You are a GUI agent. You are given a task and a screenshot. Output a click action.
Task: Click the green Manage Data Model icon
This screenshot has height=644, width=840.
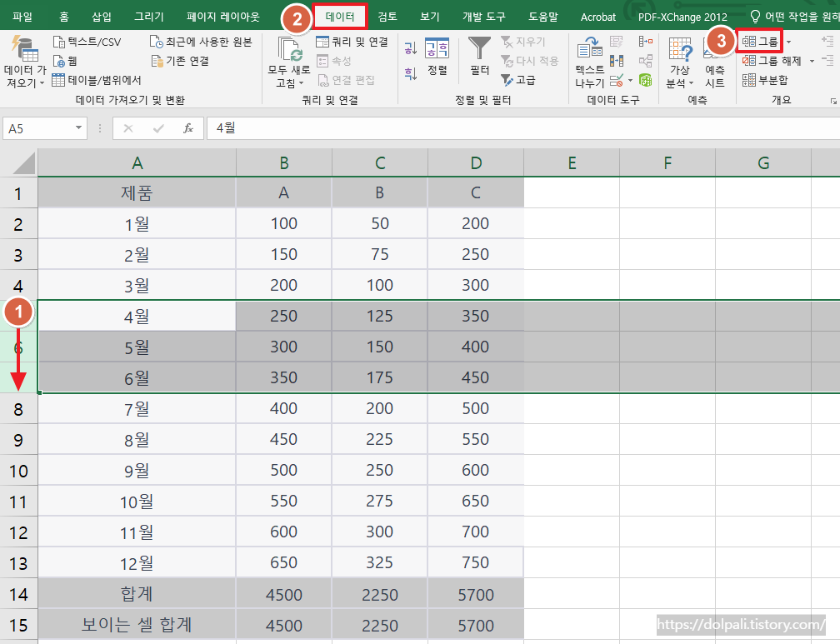point(646,80)
